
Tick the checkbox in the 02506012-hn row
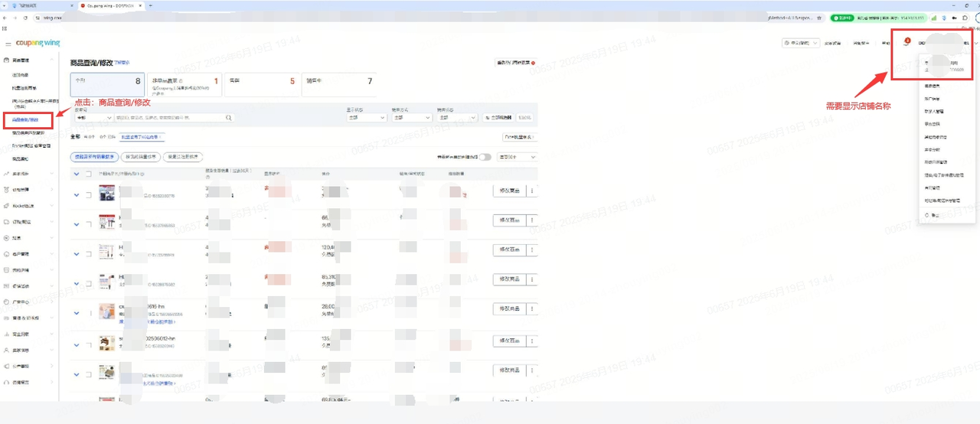(89, 344)
